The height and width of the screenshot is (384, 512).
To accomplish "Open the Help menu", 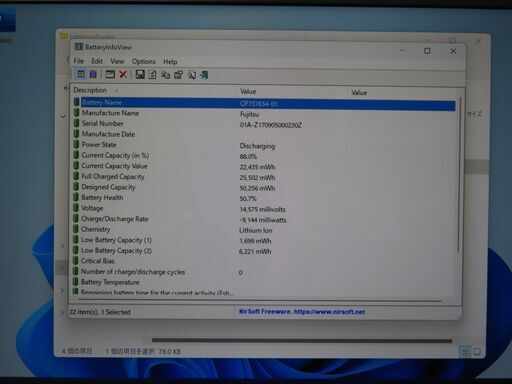I will click(170, 62).
